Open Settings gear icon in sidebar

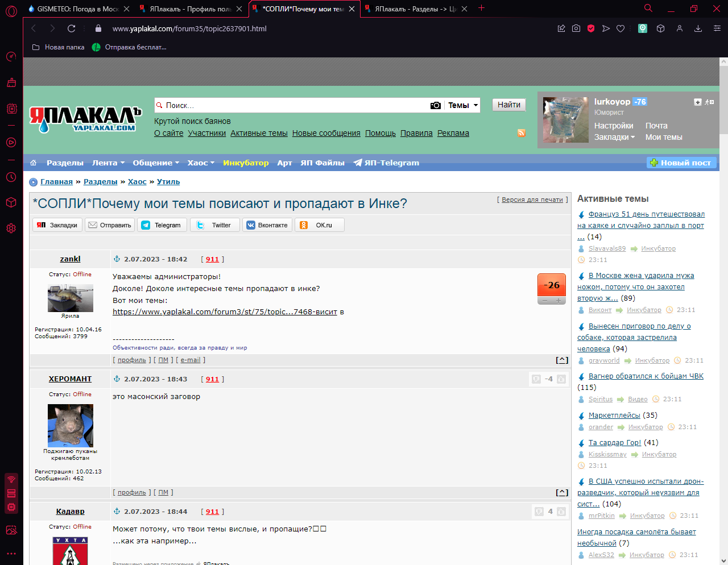(x=11, y=229)
